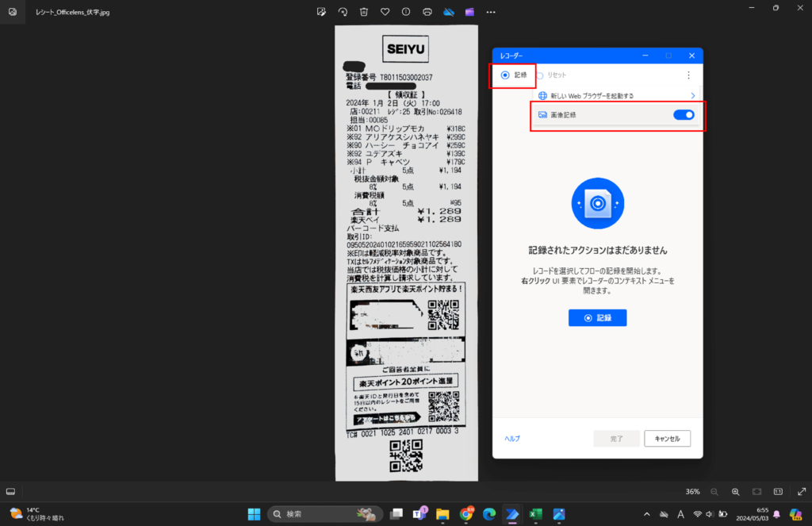Open Excel from taskbar
812x526 pixels.
coord(535,514)
